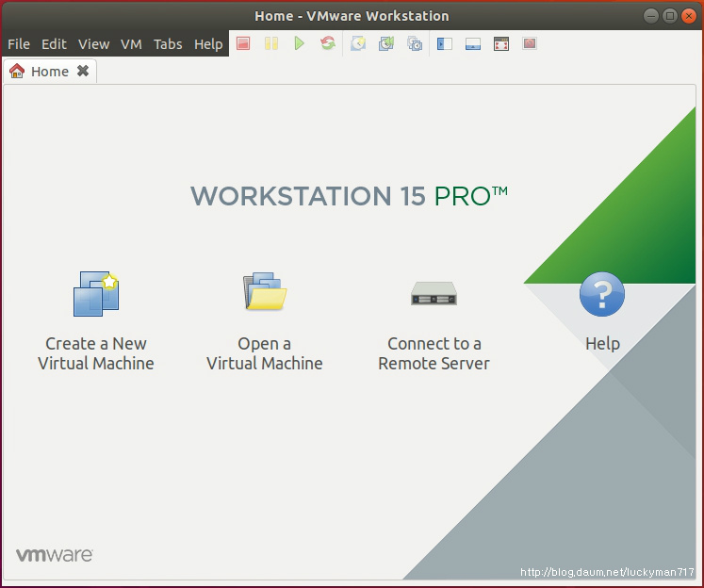This screenshot has width=704, height=588.
Task: Click the green Power On play icon
Action: 299,43
